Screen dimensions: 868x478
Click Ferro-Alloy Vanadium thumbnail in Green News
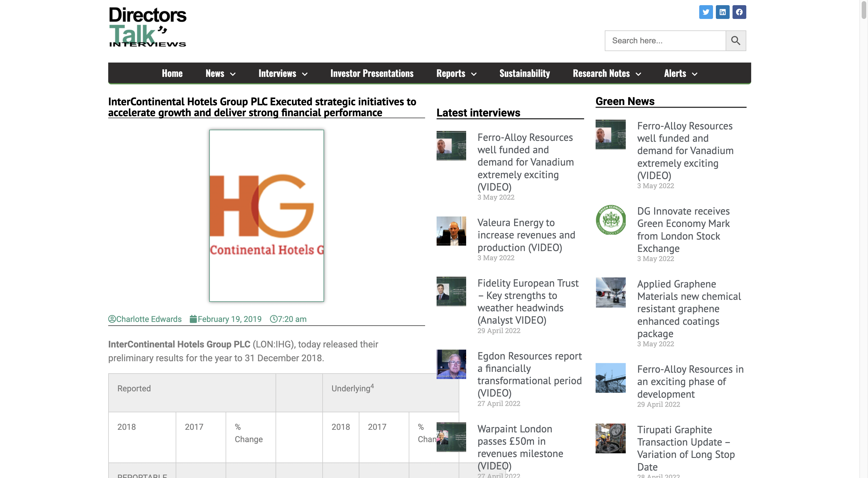pyautogui.click(x=611, y=134)
